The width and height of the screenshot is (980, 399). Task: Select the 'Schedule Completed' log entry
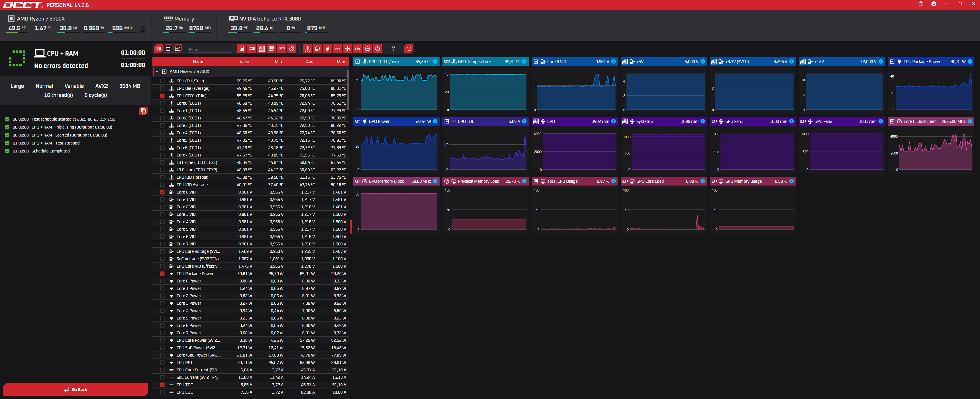click(x=50, y=151)
